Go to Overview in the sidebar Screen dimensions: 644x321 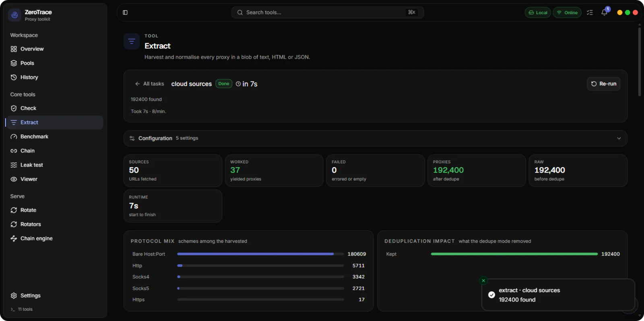[x=55, y=49]
